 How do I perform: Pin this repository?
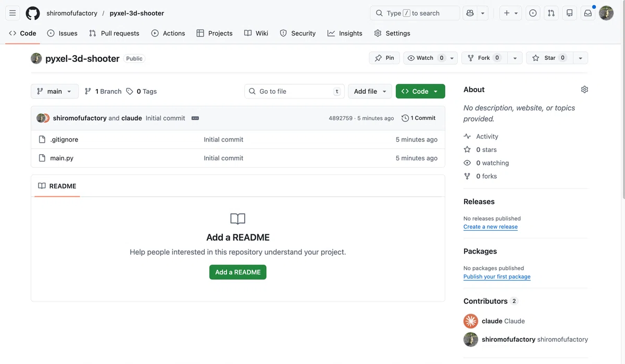[x=384, y=58]
